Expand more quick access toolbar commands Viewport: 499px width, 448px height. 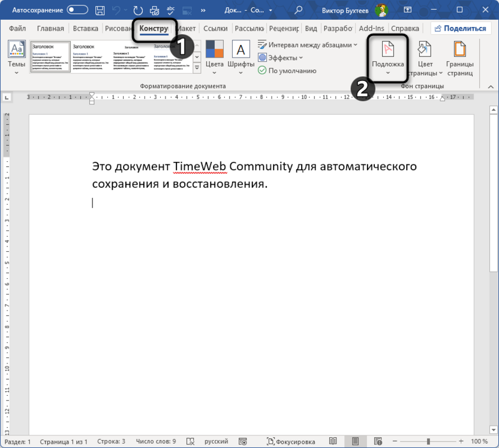[203, 10]
